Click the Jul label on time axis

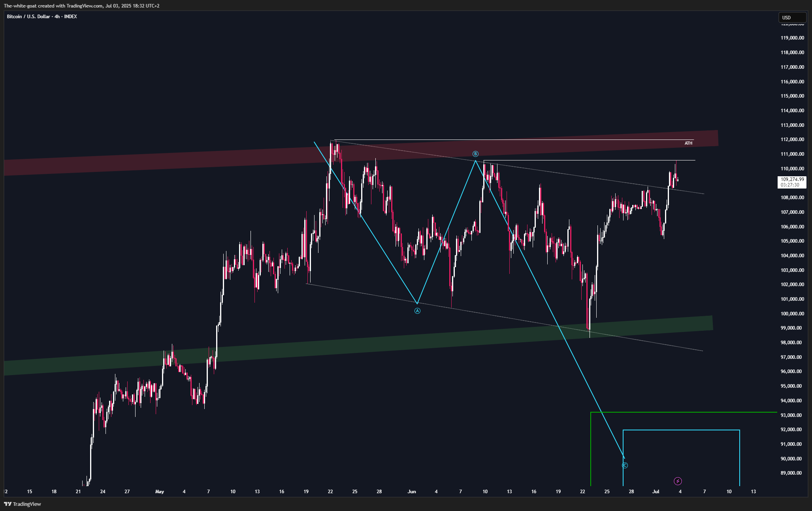click(656, 492)
